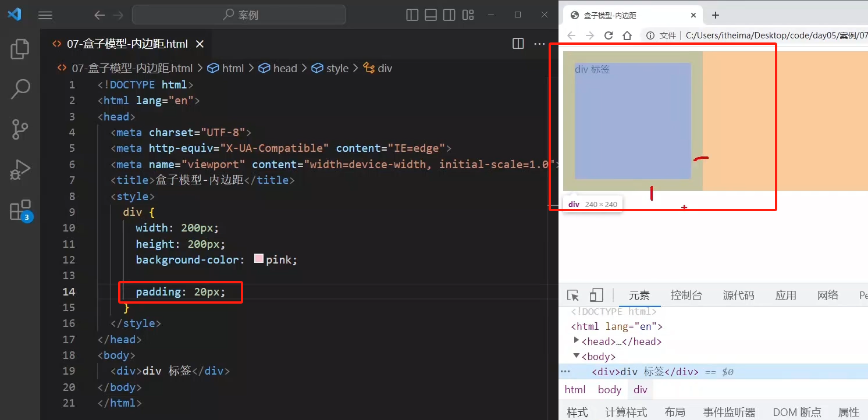Go to the browser home page
This screenshot has height=420, width=868.
click(627, 35)
